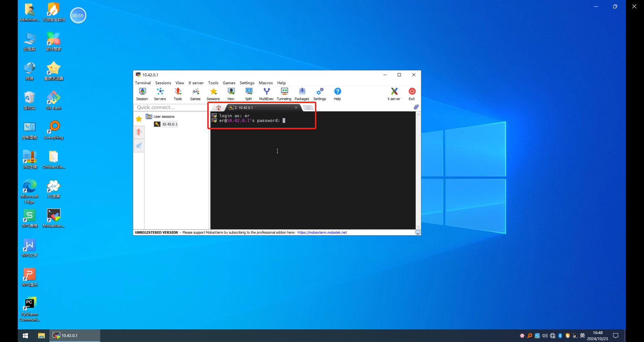Open the sidebar Macros paper-plane tab

139,146
